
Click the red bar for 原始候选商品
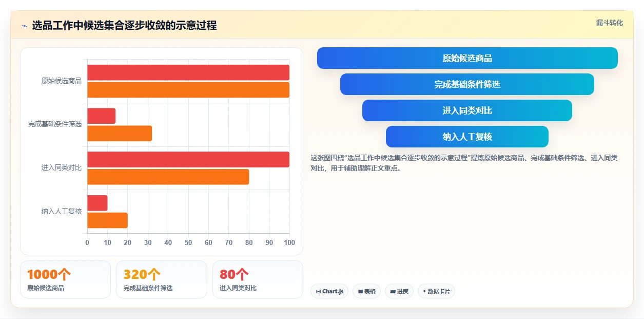click(x=188, y=72)
